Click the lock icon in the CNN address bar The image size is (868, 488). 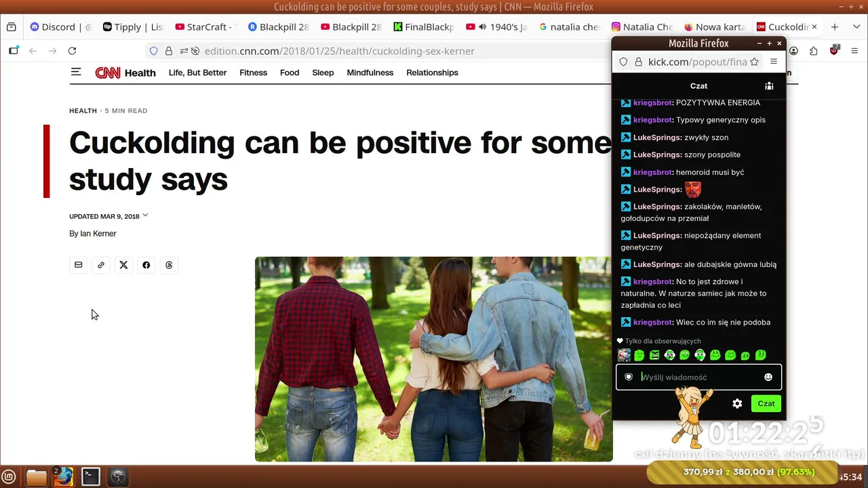pyautogui.click(x=169, y=51)
